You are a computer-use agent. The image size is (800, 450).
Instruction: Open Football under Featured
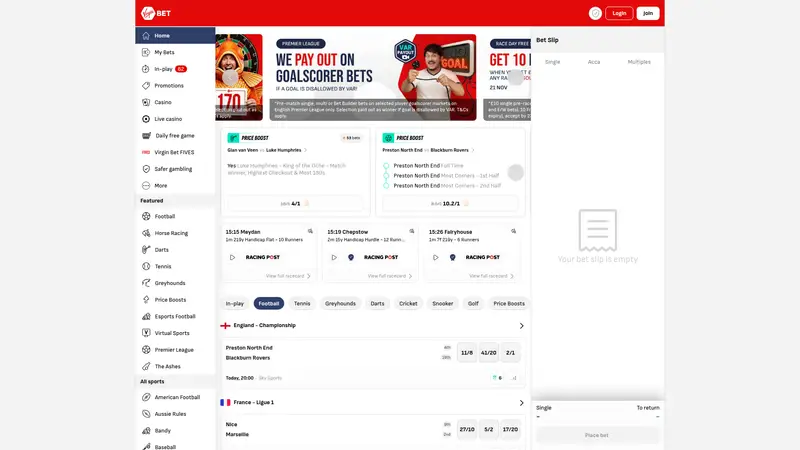tap(175, 216)
